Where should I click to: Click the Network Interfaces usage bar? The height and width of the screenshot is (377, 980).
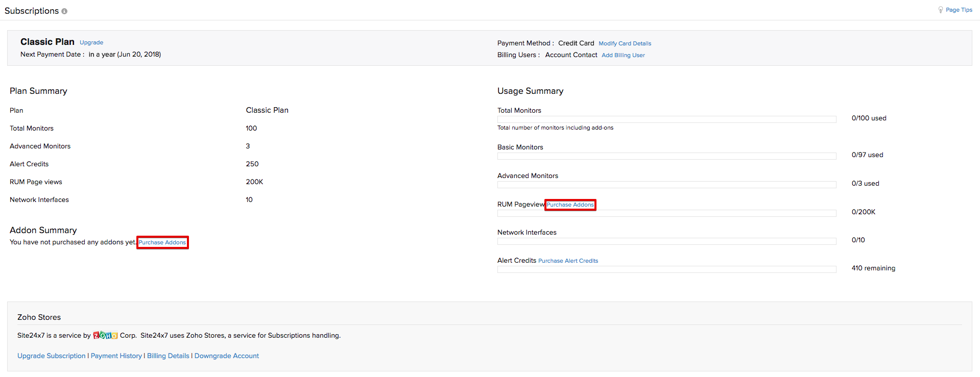(666, 241)
